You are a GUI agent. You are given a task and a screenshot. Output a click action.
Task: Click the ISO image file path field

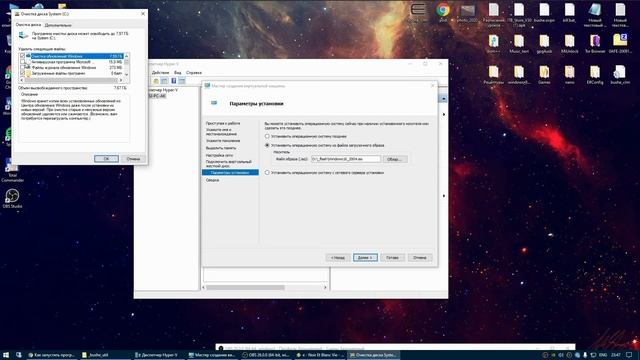pos(346,159)
